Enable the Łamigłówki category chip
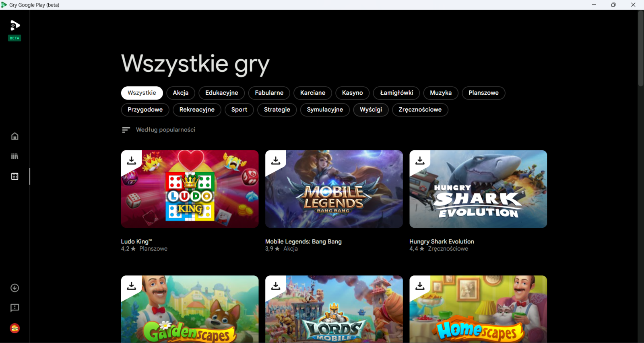Screen dimensions: 644x343 [x=396, y=93]
